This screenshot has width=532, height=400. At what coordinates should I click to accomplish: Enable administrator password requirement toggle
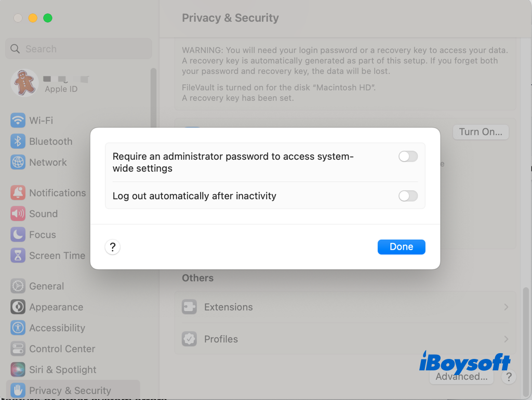tap(408, 157)
